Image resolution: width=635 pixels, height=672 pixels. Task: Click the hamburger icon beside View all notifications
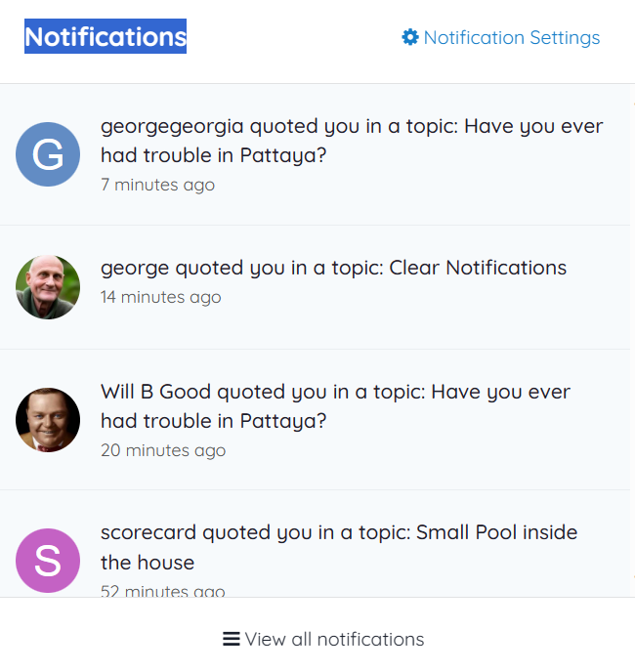[x=232, y=639]
